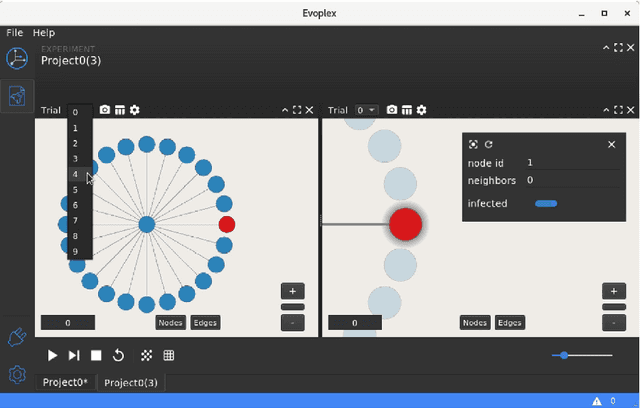Viewport: 640px width, 408px height.
Task: Select trial 0 in dropdown list
Action: 80,112
